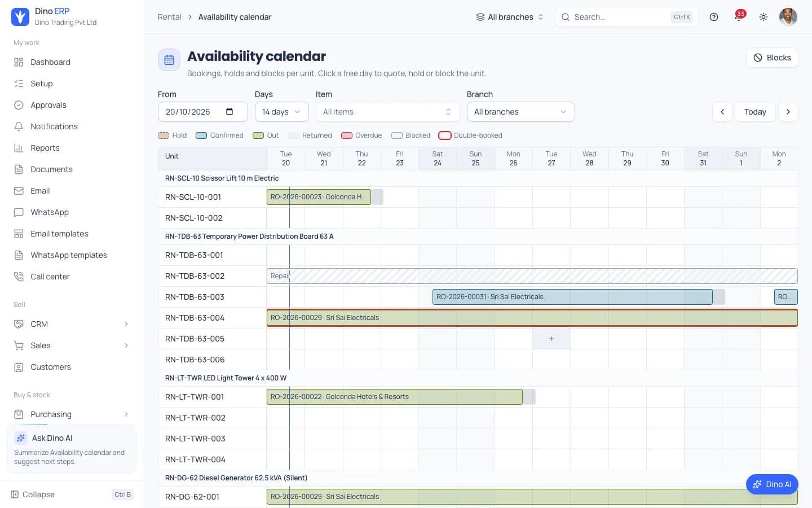Click the Call center phone icon
Image resolution: width=812 pixels, height=508 pixels.
[19, 277]
